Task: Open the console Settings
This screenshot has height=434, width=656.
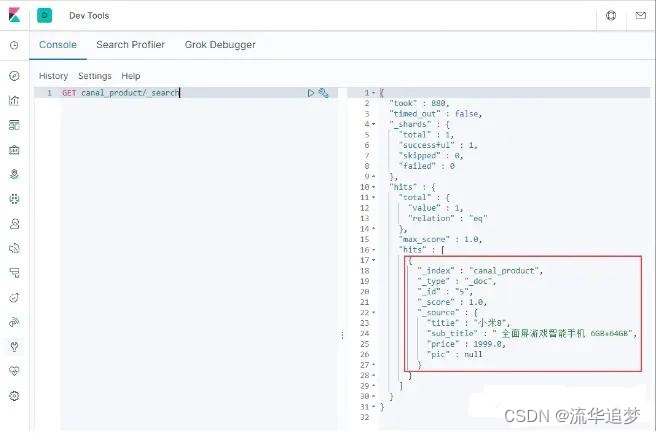Action: pos(95,76)
